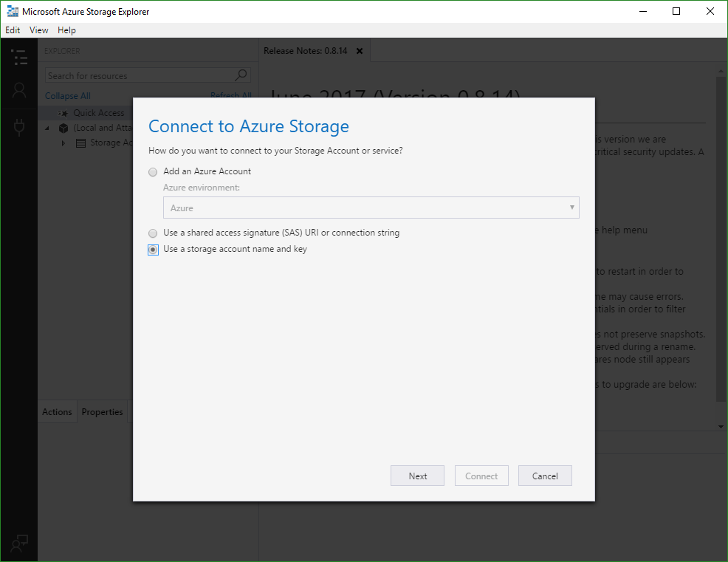This screenshot has height=562, width=728.
Task: Collapse the Local and Attached tree node
Action: click(48, 128)
